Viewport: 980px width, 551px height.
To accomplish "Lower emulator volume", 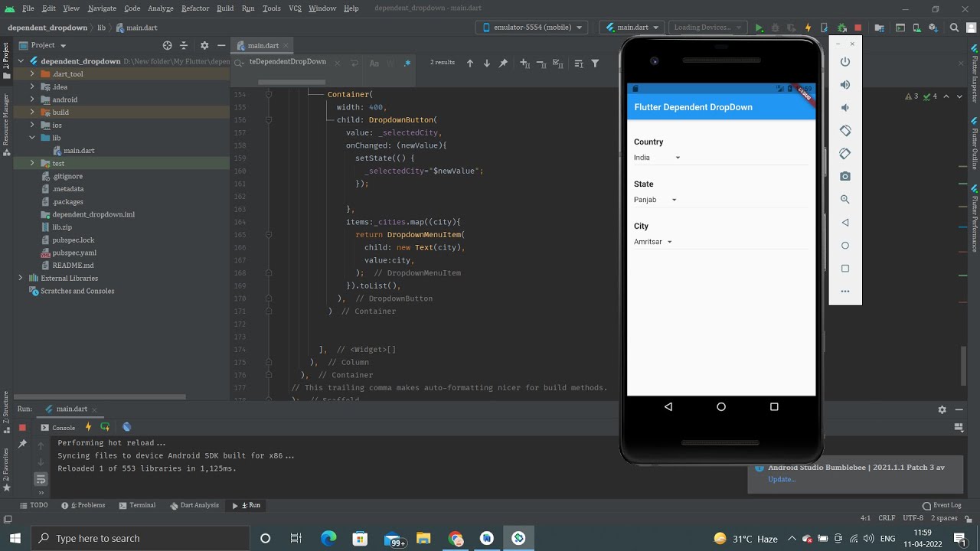I will 845,107.
